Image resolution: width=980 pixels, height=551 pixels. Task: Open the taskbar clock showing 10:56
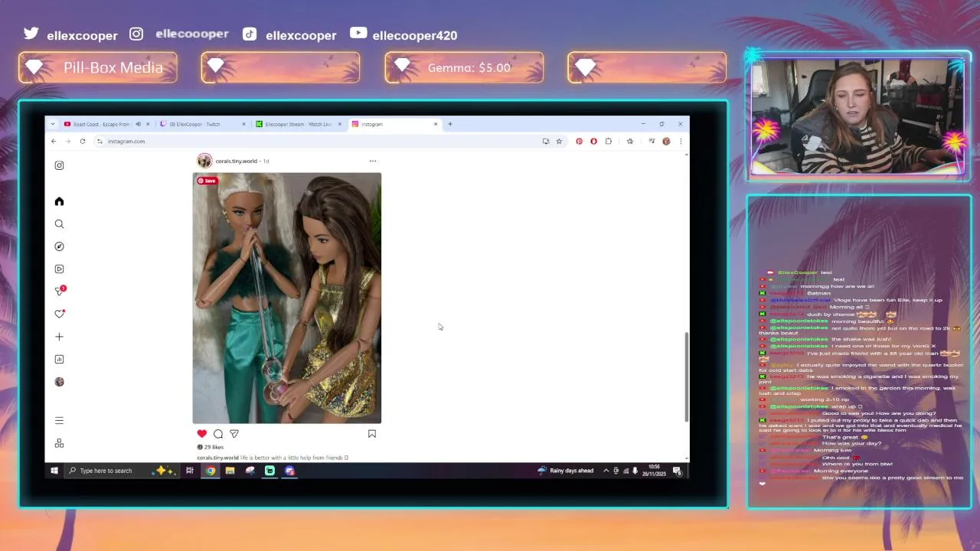click(x=655, y=471)
